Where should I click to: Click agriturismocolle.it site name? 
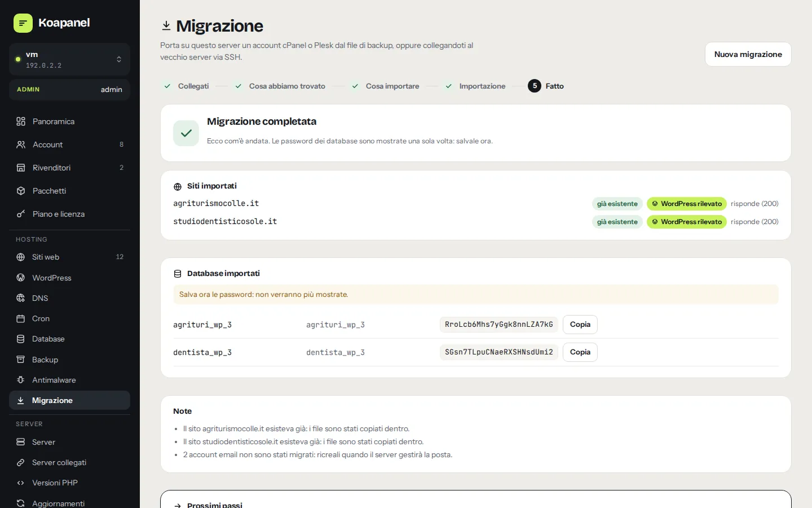click(x=216, y=203)
